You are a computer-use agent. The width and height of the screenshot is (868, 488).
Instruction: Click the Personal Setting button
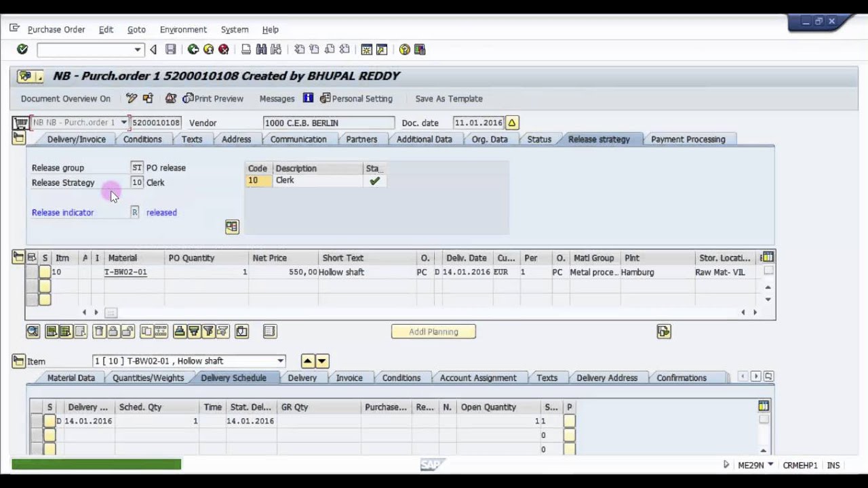[356, 98]
